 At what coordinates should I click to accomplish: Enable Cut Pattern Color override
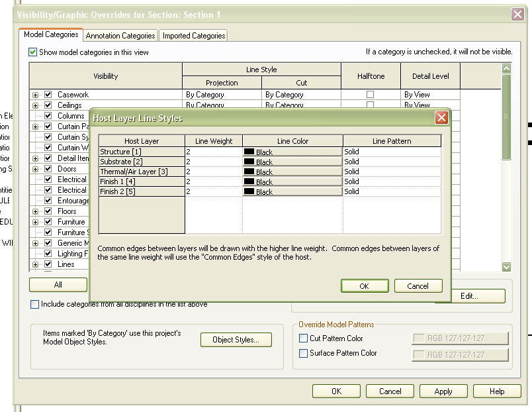click(303, 338)
